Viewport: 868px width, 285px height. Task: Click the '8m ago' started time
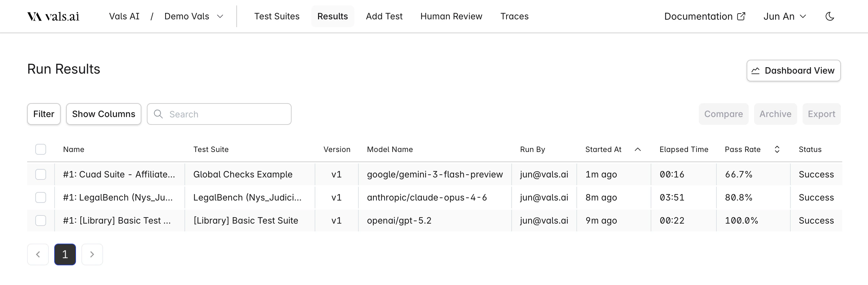pos(601,197)
